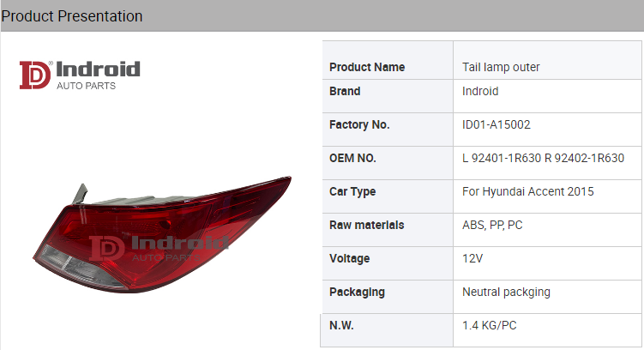Select the Factory No. label
The image size is (644, 350).
pyautogui.click(x=359, y=124)
